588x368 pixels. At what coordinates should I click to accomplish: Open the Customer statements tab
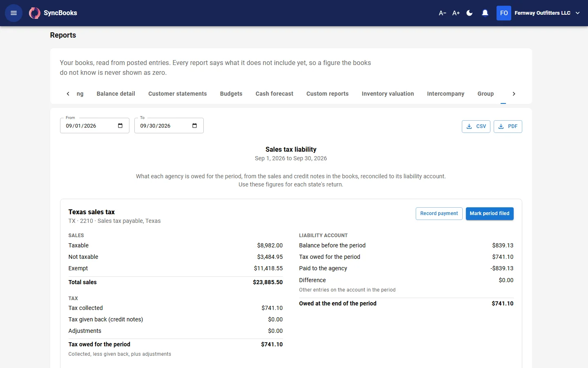tap(178, 94)
